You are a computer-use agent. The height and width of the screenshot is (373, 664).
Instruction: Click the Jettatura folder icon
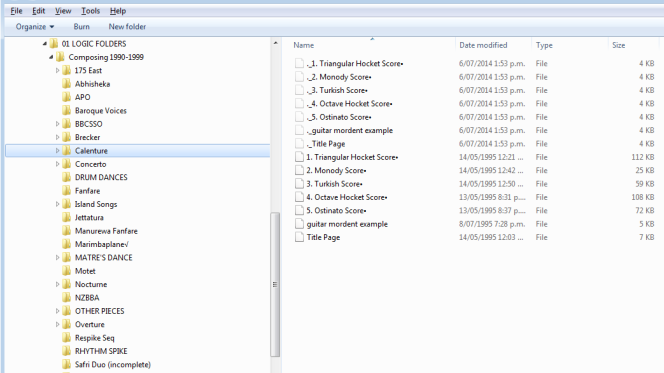tap(66, 218)
